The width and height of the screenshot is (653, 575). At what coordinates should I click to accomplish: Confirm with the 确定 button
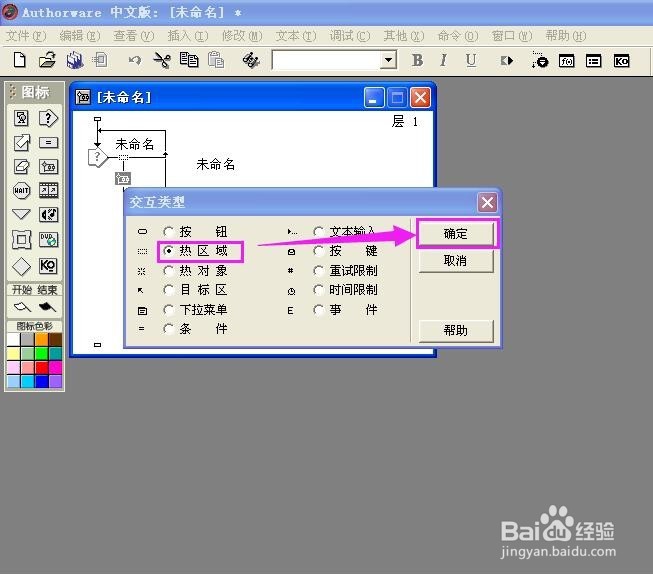coord(456,234)
